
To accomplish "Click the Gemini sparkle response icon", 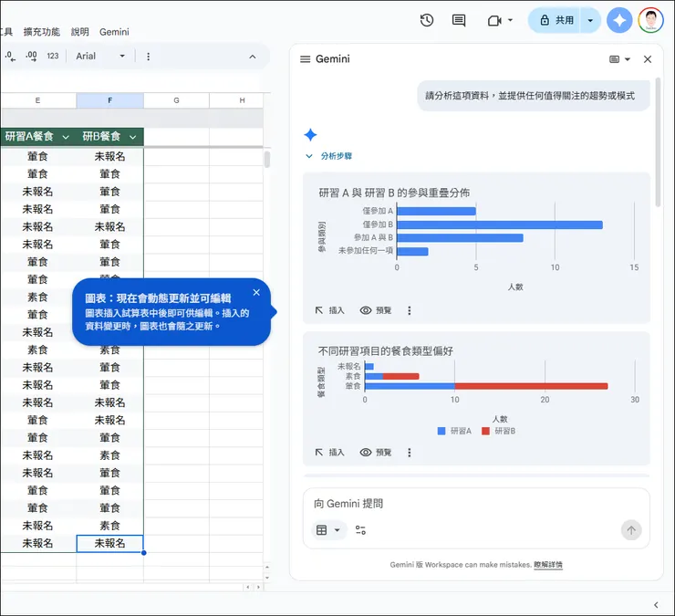I will pyautogui.click(x=310, y=135).
